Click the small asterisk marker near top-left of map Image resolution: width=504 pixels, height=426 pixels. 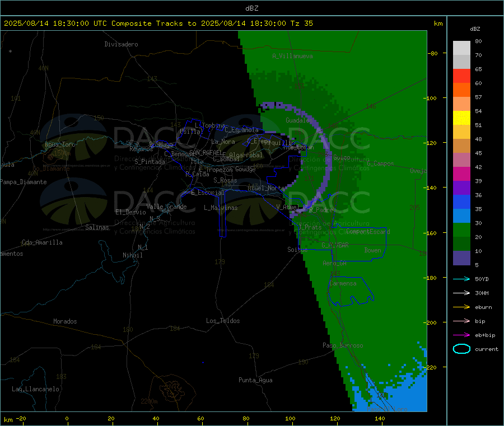[x=10, y=52]
